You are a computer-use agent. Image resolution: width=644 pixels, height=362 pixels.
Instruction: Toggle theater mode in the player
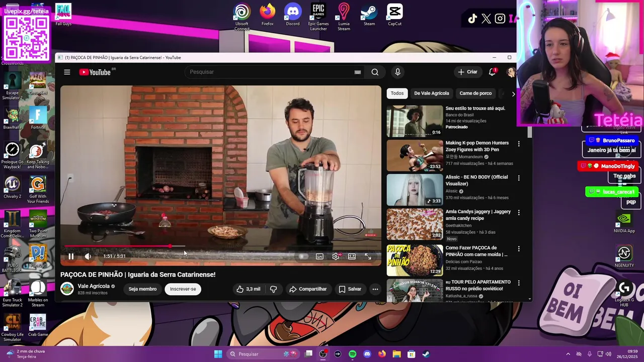pyautogui.click(x=352, y=256)
